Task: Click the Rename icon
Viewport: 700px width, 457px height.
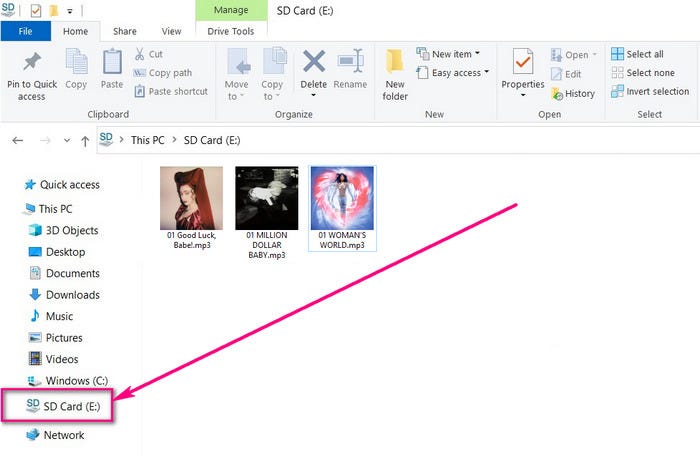Action: (350, 61)
